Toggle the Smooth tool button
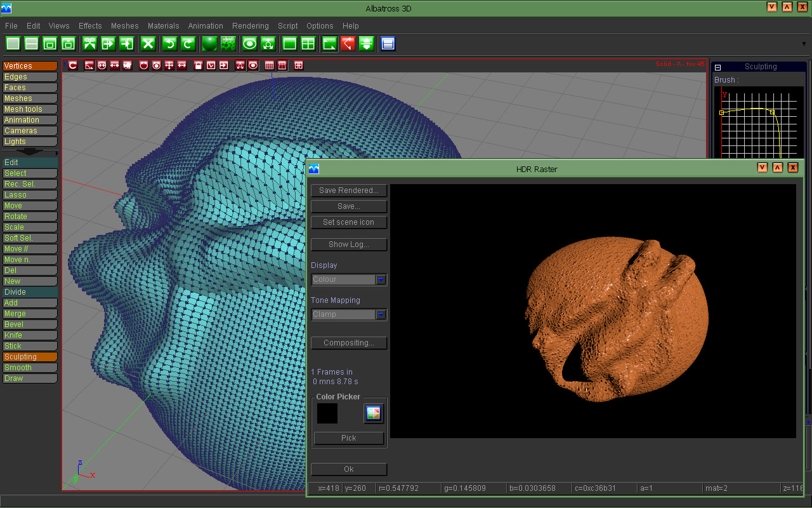Viewport: 812px width, 508px height. coord(30,368)
